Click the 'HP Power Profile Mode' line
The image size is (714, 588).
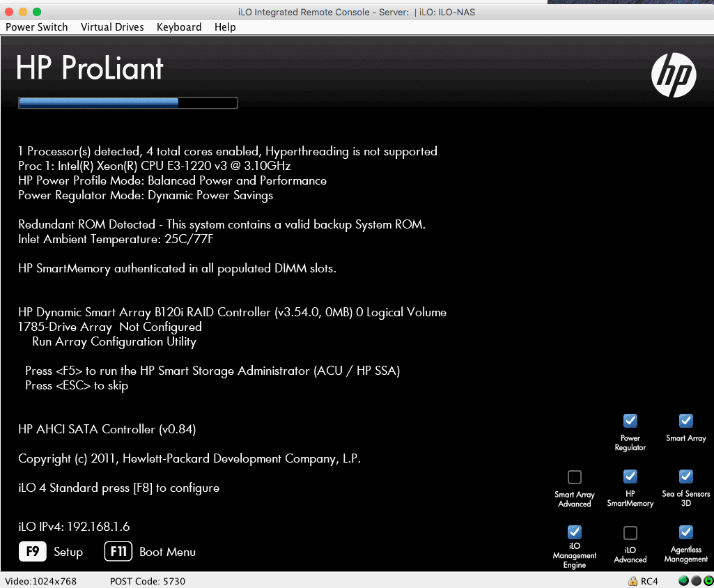pos(173,181)
